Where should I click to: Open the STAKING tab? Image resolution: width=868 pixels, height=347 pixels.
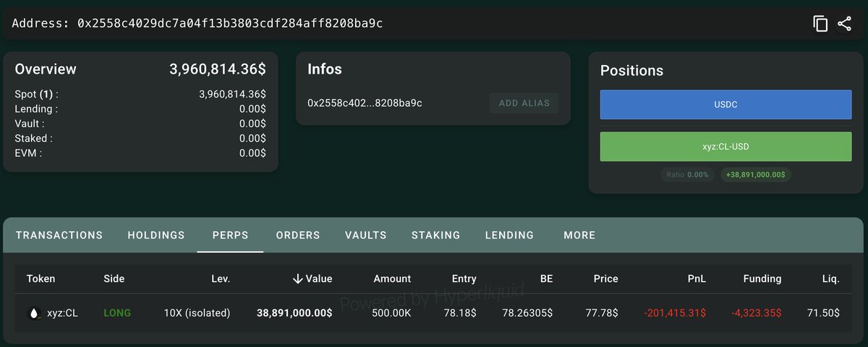(436, 235)
